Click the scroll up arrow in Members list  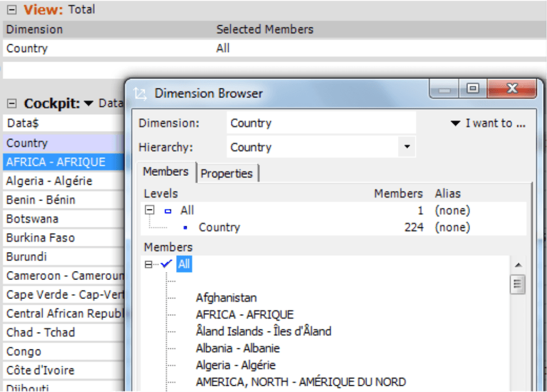[518, 265]
